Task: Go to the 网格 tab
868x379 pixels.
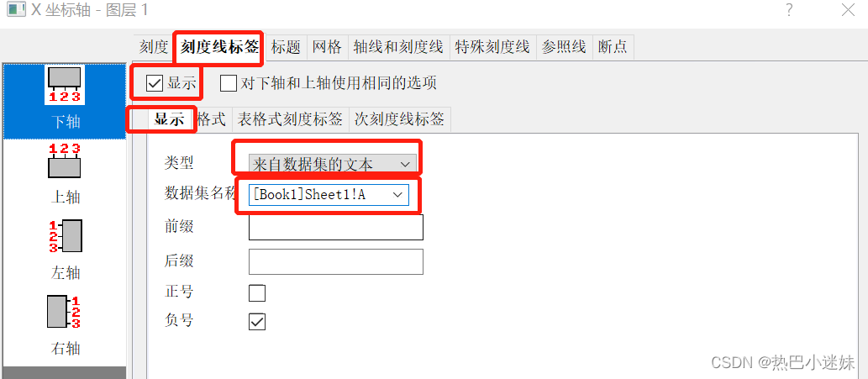Action: [x=327, y=47]
